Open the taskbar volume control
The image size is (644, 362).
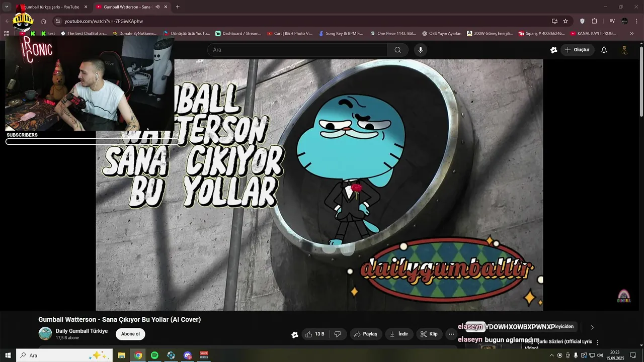(x=600, y=355)
